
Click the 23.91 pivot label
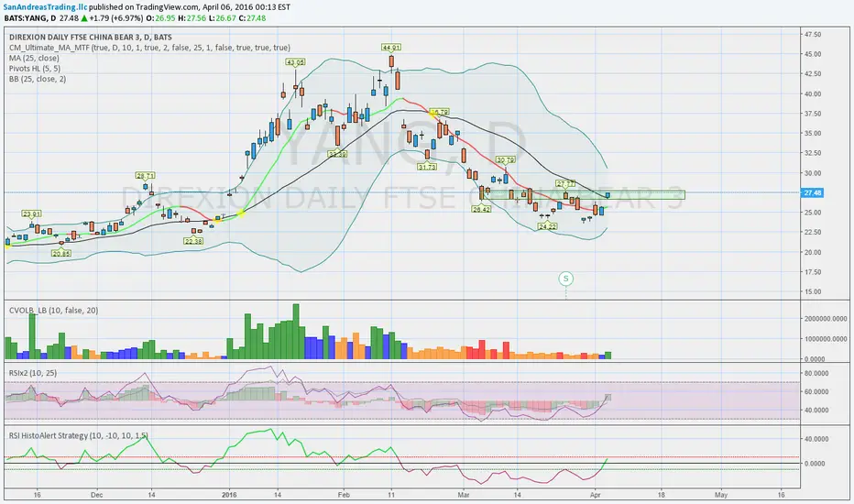click(x=31, y=214)
